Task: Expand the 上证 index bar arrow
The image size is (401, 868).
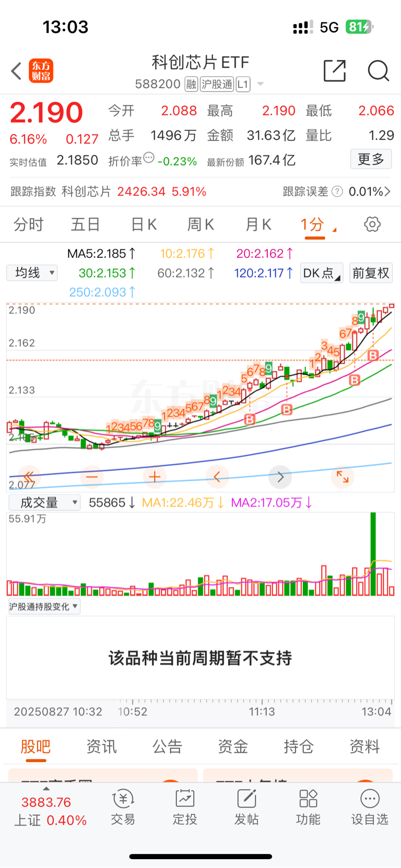Action: pos(46,789)
